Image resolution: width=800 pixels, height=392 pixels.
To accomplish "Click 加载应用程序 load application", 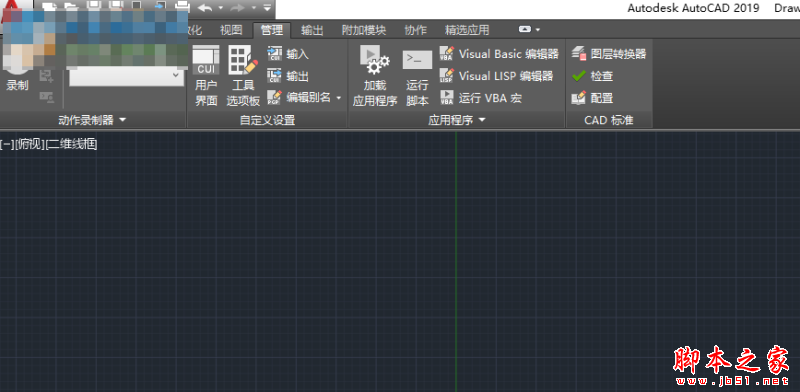I will tap(374, 76).
